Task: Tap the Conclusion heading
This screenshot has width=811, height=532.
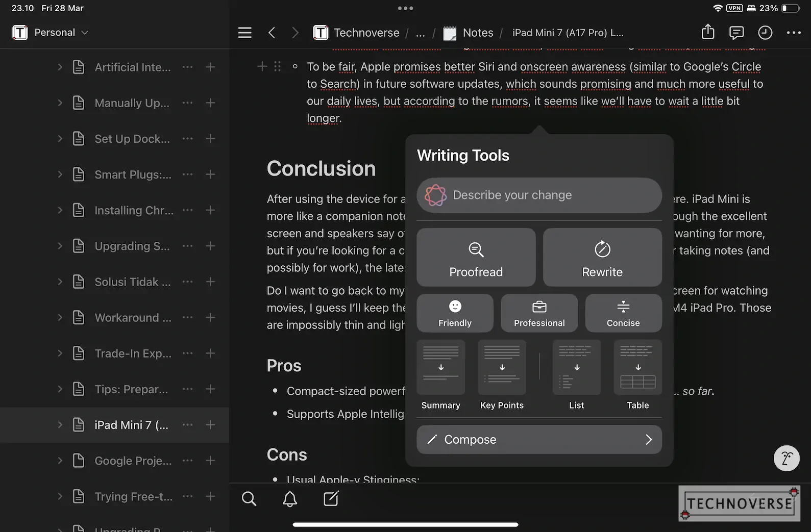Action: pyautogui.click(x=321, y=169)
